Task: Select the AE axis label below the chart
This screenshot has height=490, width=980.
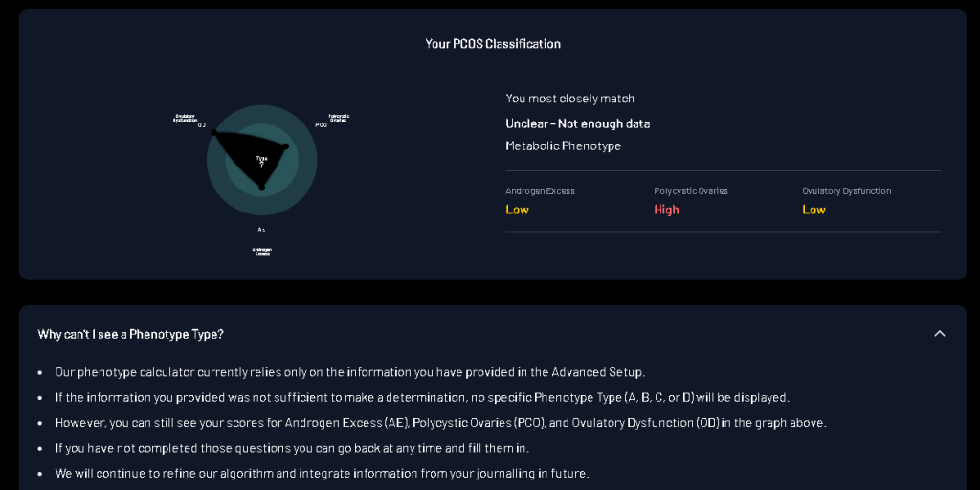Action: click(x=261, y=230)
